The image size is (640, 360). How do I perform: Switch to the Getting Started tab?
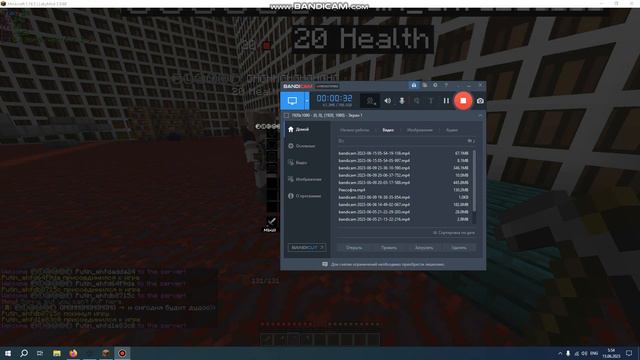coord(354,130)
